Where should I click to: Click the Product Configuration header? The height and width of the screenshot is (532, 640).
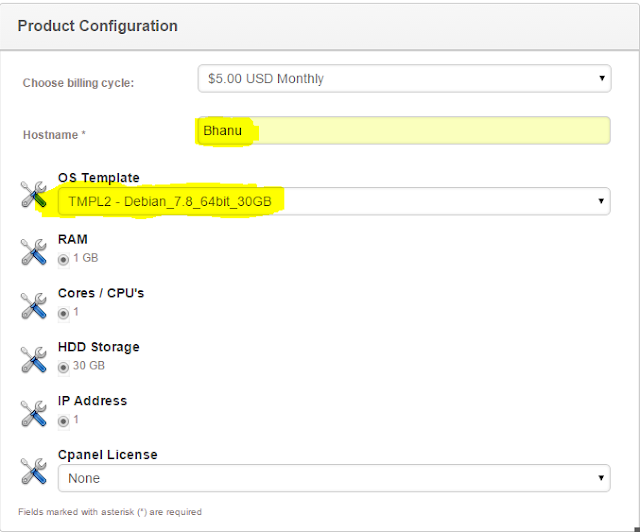98,26
